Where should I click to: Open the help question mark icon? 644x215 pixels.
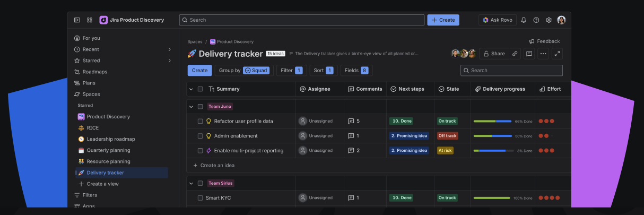pos(536,20)
